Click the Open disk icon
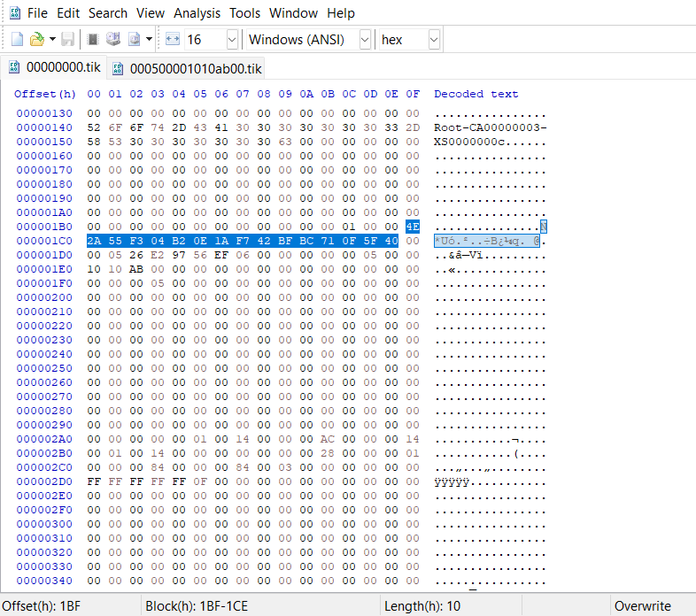696x616 pixels. pyautogui.click(x=113, y=40)
